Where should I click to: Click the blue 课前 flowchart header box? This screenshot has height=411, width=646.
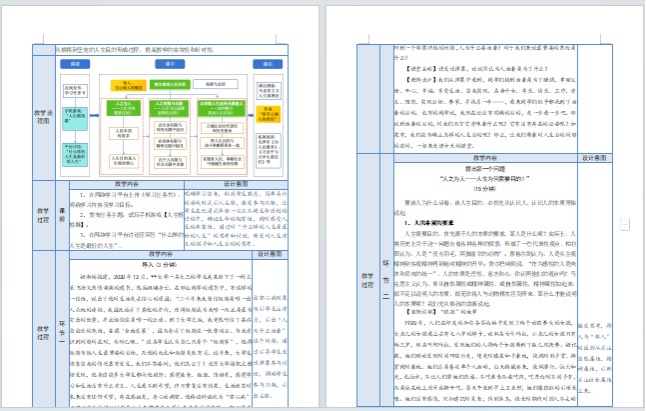[x=77, y=64]
